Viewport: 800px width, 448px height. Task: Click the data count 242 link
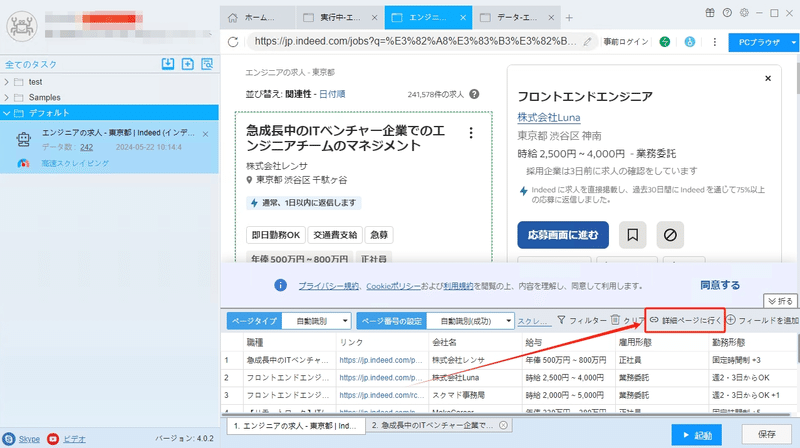[87, 147]
